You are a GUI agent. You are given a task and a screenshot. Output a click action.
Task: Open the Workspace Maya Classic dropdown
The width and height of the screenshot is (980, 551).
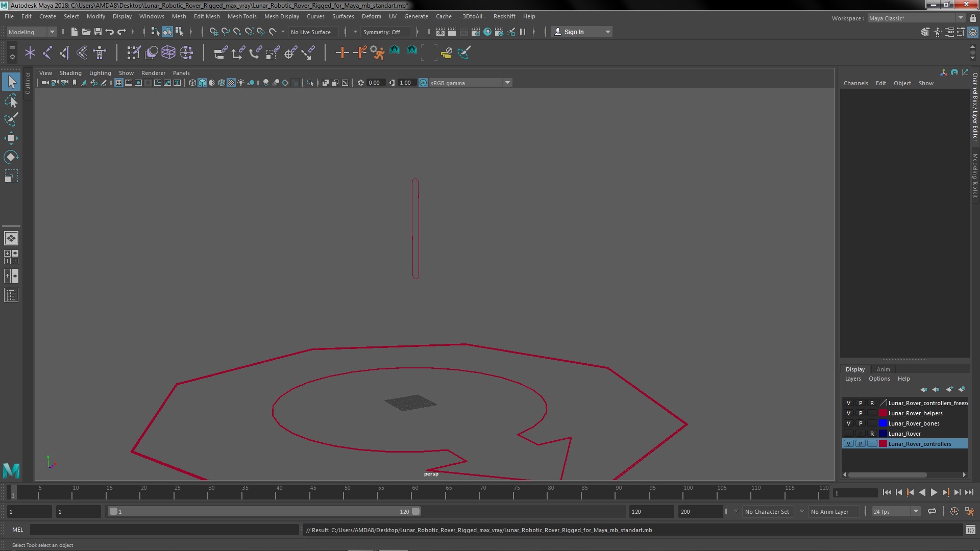click(x=916, y=18)
